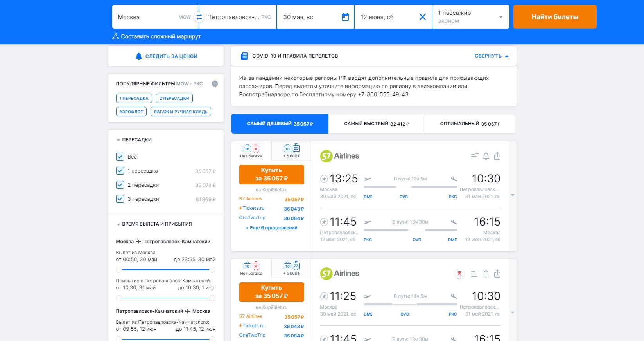Apply the Аэрофлот popular filter chip
Image resolution: width=644 pixels, height=341 pixels.
[x=131, y=112]
